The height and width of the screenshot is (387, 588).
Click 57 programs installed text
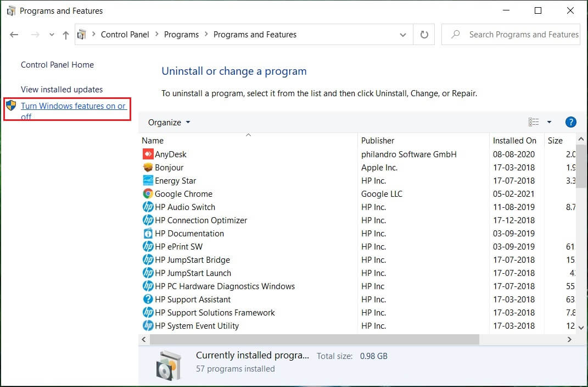235,369
